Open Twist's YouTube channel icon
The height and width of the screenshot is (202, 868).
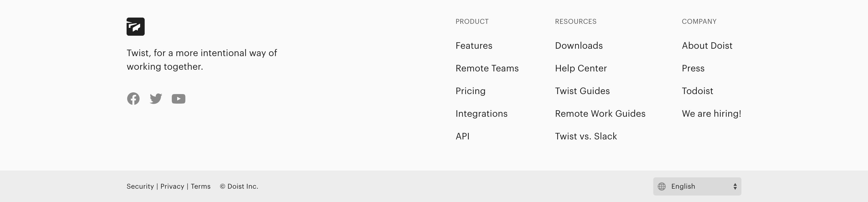[x=179, y=99]
